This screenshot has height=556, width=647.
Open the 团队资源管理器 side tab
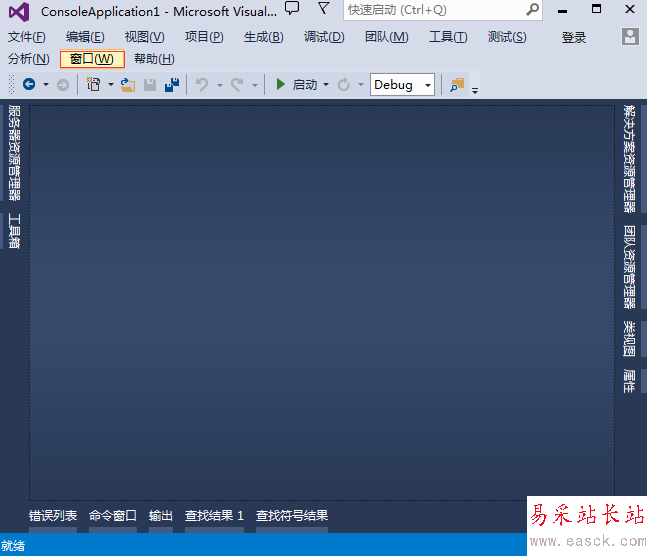(x=629, y=267)
